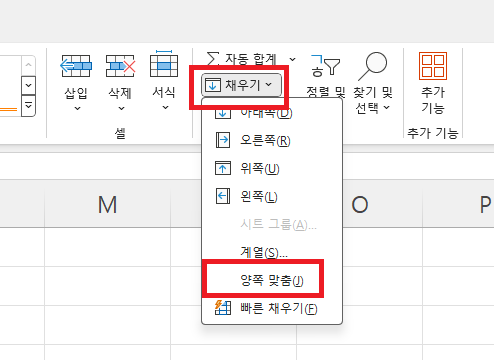Select 아래쪽(D) fill down option

pos(272,113)
